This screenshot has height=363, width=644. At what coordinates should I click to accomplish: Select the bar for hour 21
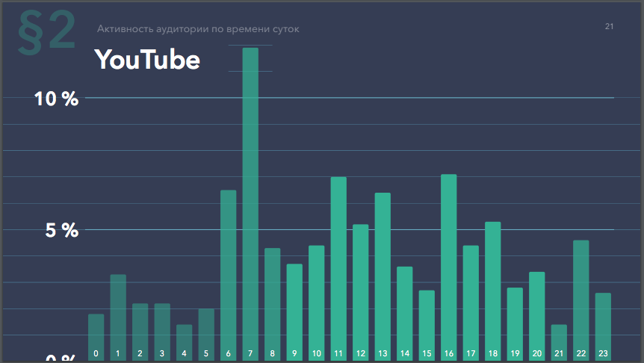[x=559, y=343]
